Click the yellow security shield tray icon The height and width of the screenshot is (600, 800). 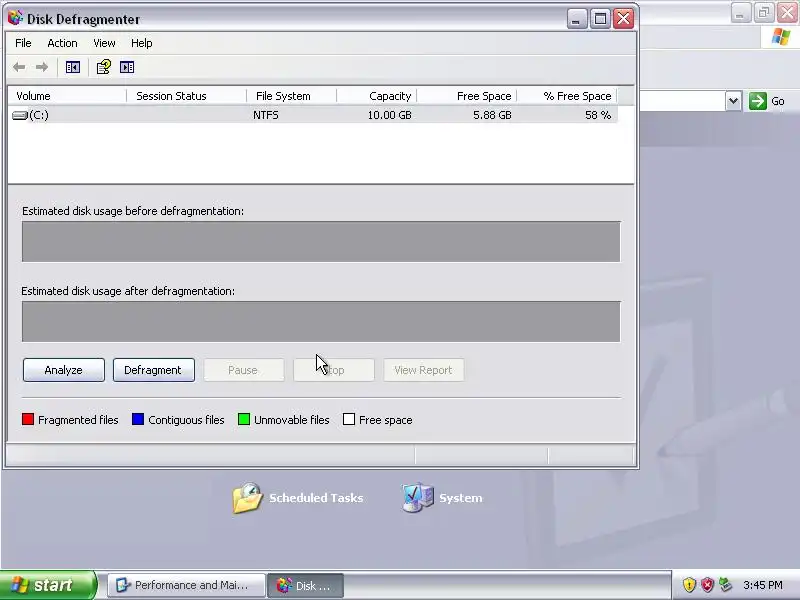689,585
